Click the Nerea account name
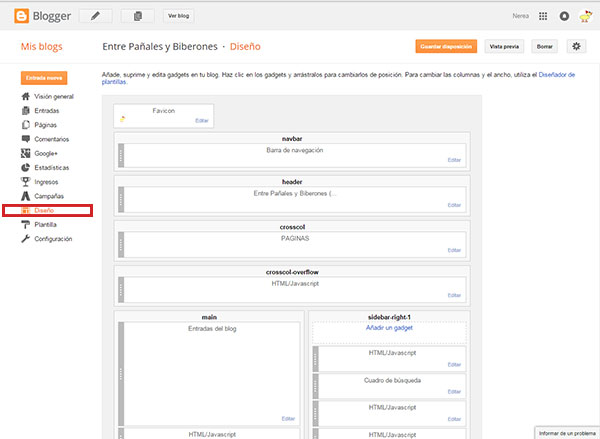Viewport: 600px width, 439px height. [x=520, y=16]
